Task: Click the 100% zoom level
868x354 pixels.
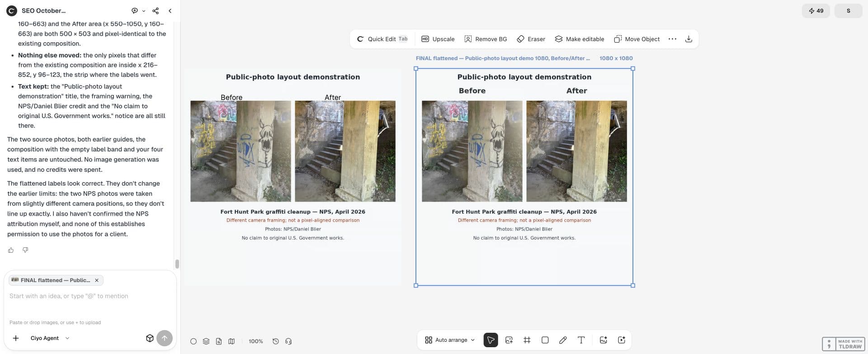Action: 256,341
